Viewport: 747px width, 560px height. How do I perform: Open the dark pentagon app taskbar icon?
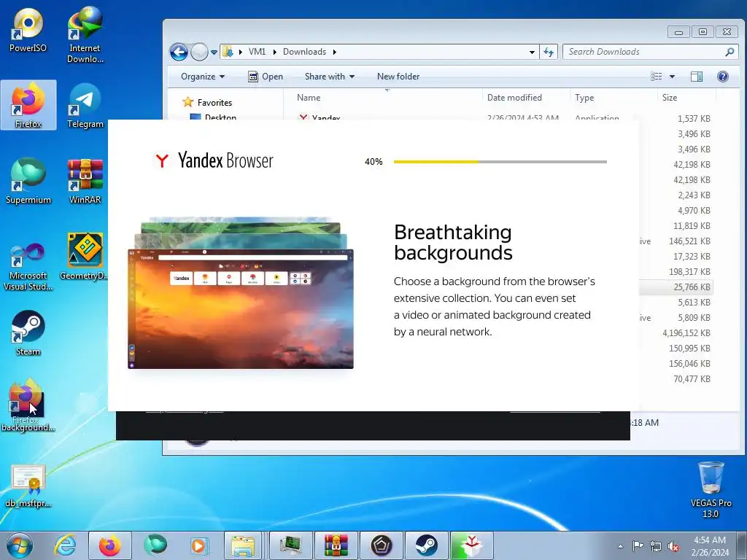381,545
